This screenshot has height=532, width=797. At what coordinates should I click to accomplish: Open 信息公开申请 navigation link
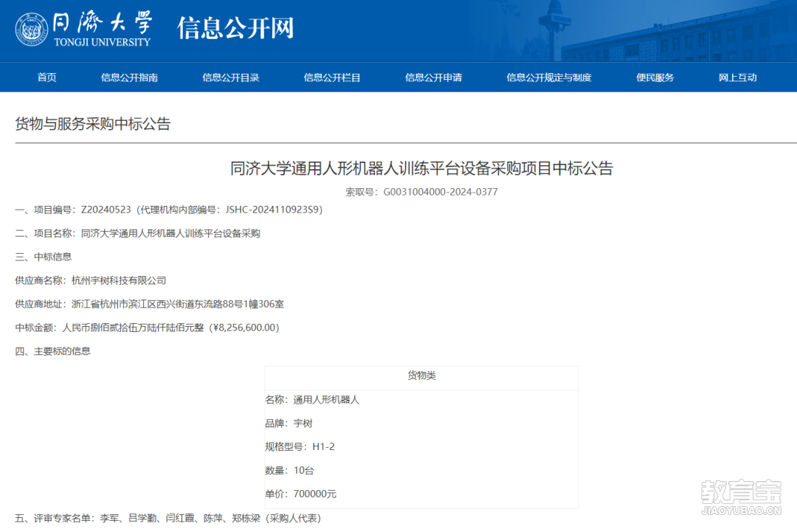tap(434, 77)
